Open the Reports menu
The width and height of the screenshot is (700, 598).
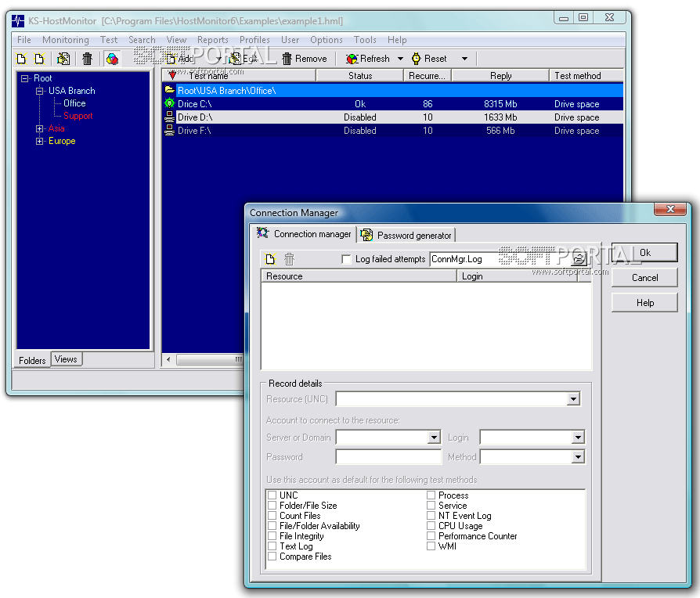(x=212, y=40)
